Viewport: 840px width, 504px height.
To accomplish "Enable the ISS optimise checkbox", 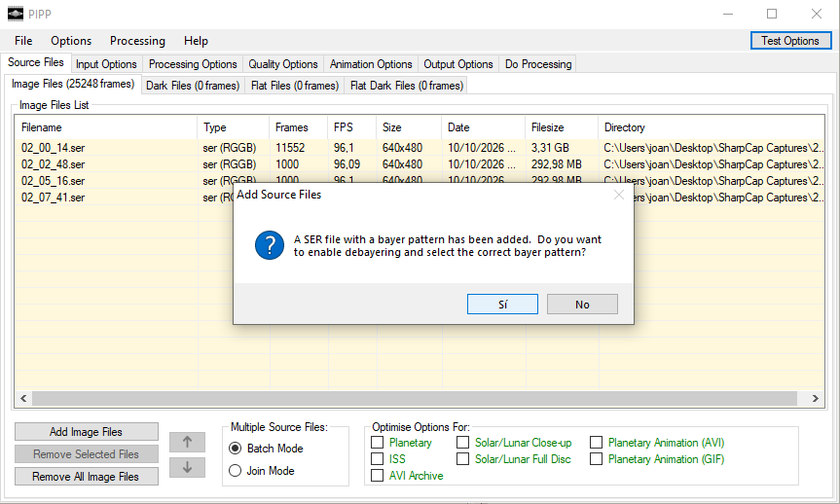I will coord(377,459).
